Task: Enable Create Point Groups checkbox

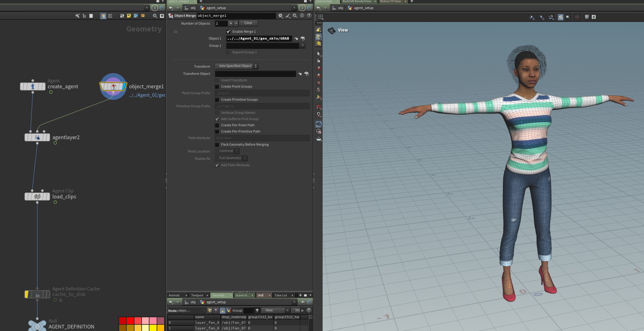Action: (x=217, y=87)
